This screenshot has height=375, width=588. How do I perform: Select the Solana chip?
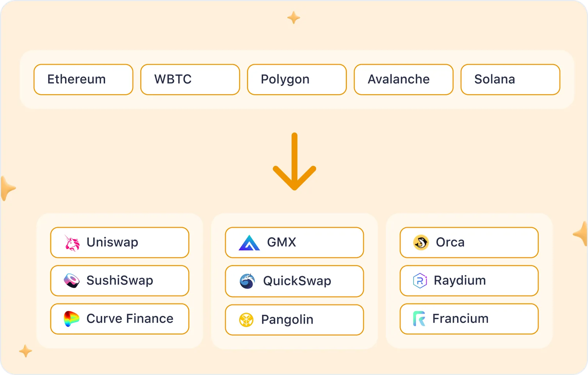pos(510,79)
